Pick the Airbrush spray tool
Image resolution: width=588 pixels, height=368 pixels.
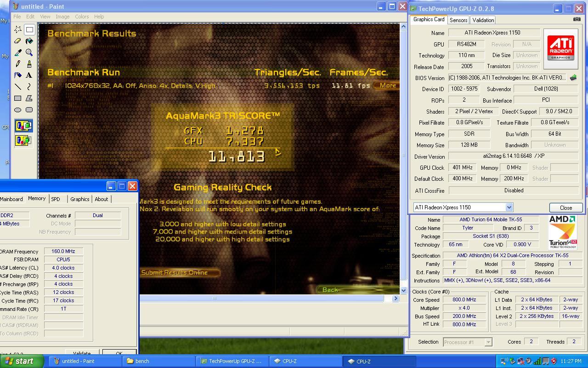[17, 75]
